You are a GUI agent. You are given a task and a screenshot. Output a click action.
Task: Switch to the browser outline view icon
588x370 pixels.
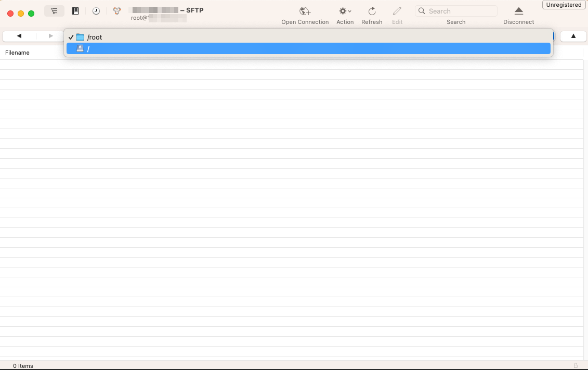point(54,11)
